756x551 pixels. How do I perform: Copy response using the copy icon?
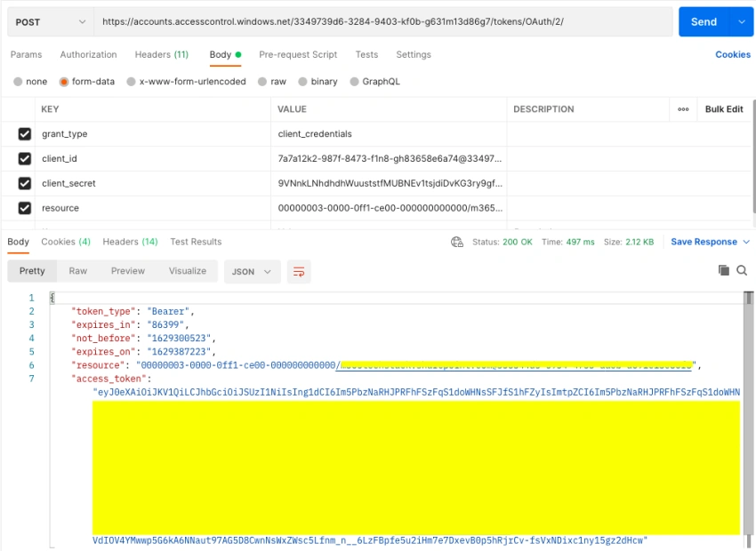click(724, 270)
